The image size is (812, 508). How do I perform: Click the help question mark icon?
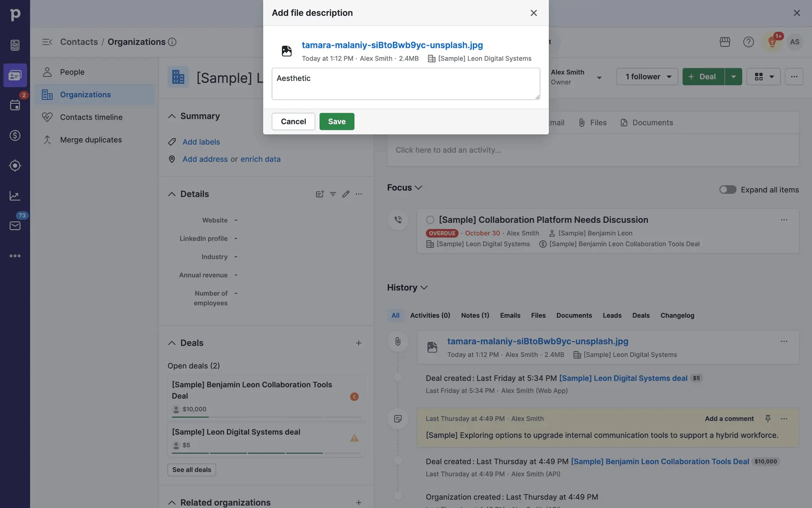click(x=748, y=42)
